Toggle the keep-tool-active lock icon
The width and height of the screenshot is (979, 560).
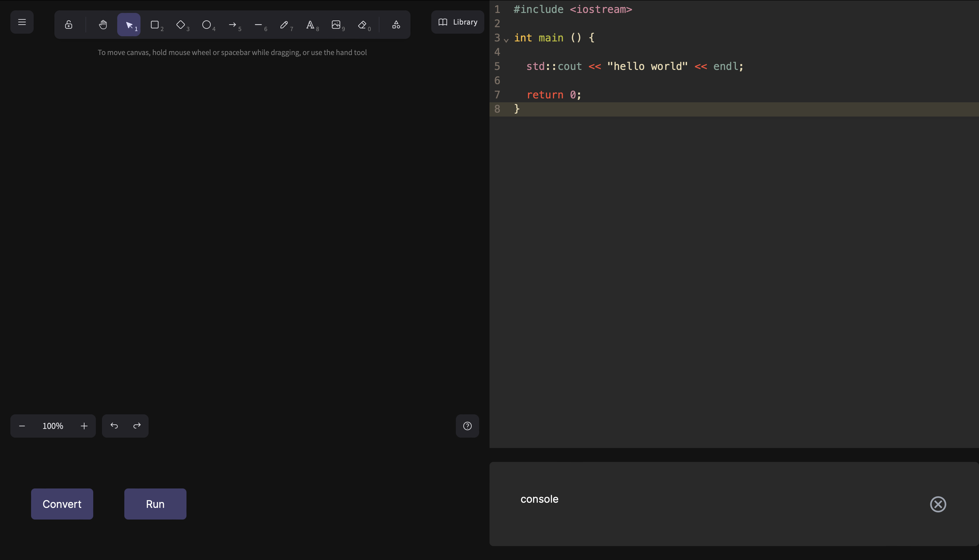click(69, 25)
